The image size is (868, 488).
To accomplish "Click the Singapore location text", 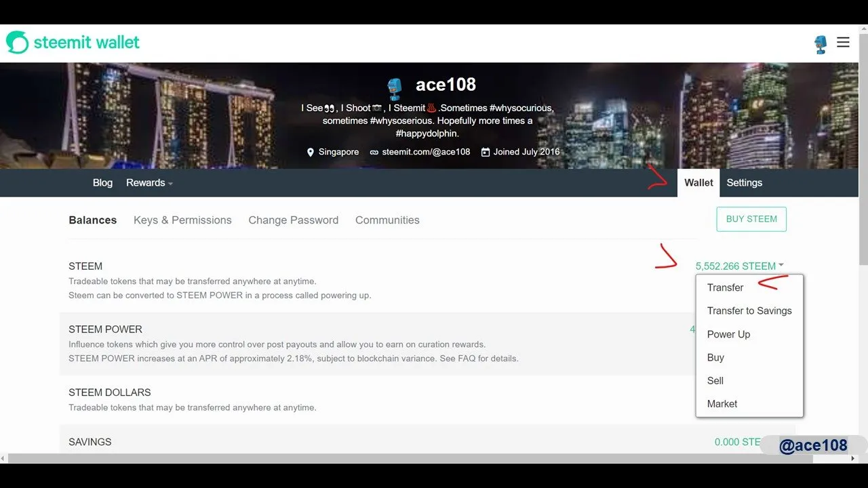I will pos(338,152).
